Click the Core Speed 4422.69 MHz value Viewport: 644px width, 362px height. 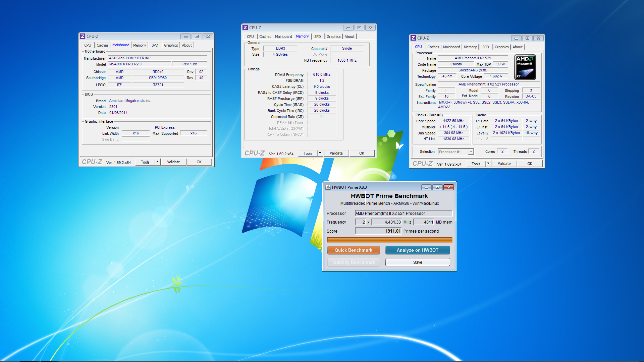coord(453,121)
